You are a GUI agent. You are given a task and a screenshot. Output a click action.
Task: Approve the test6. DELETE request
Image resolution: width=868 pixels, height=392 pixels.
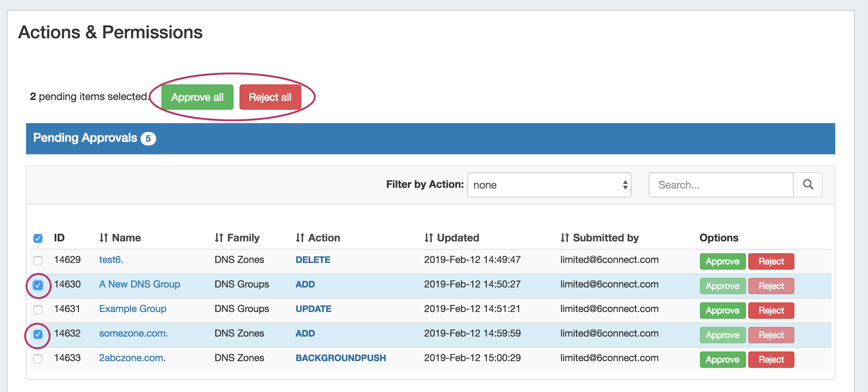pyautogui.click(x=722, y=261)
